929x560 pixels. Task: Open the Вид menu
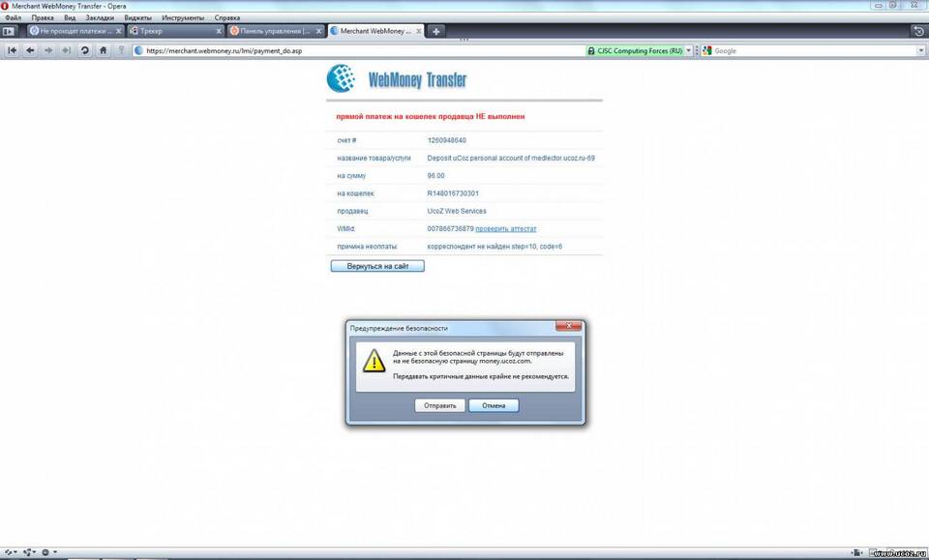pyautogui.click(x=70, y=17)
